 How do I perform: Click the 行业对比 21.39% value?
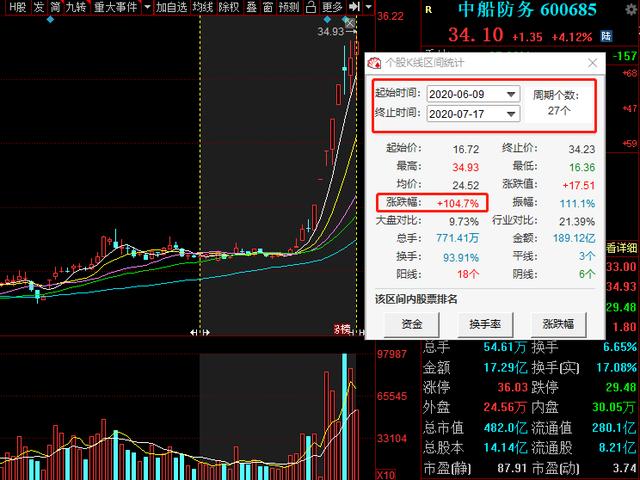coord(577,222)
